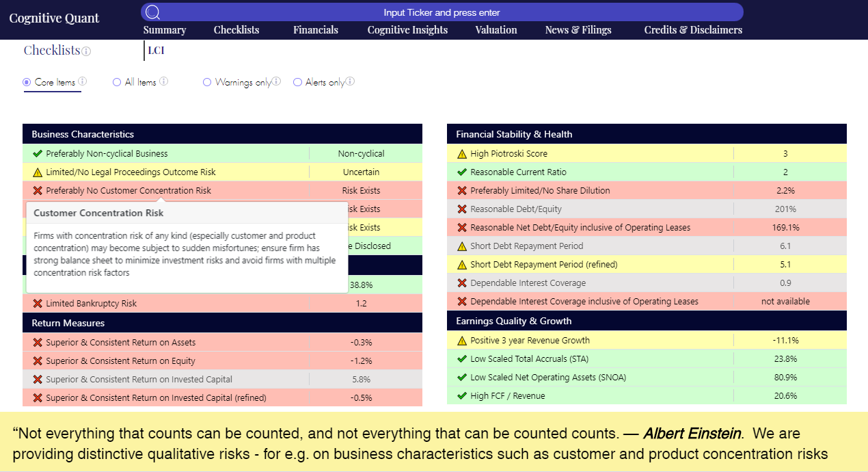
Task: Select the Alerts only radio button
Action: [x=297, y=82]
